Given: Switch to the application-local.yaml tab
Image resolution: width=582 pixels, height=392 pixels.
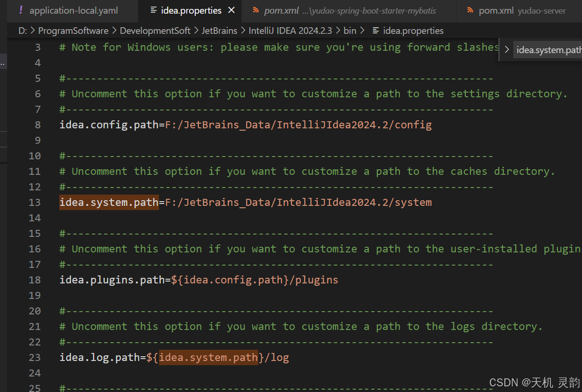Looking at the screenshot, I should 73,10.
